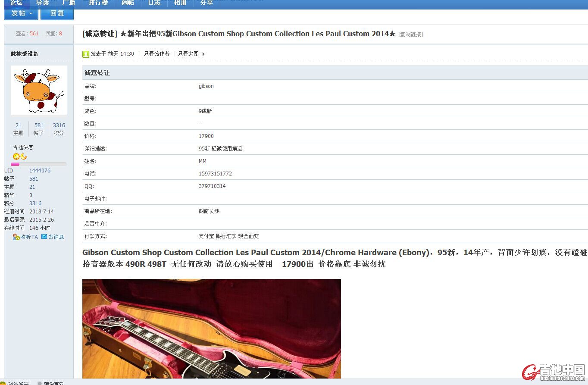Click the green author icon beside 发表于

(86, 54)
